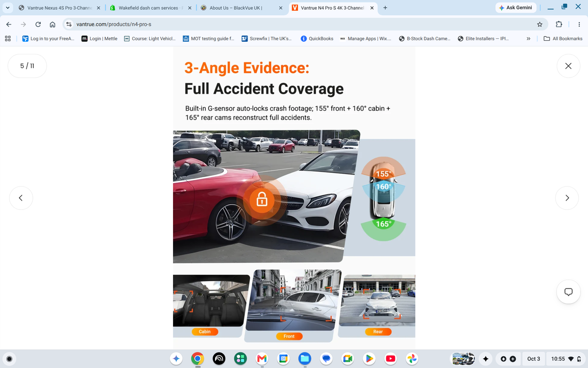The image size is (588, 368).
Task: Open the B-Stock Dash Cameras bookmark
Action: tap(424, 38)
